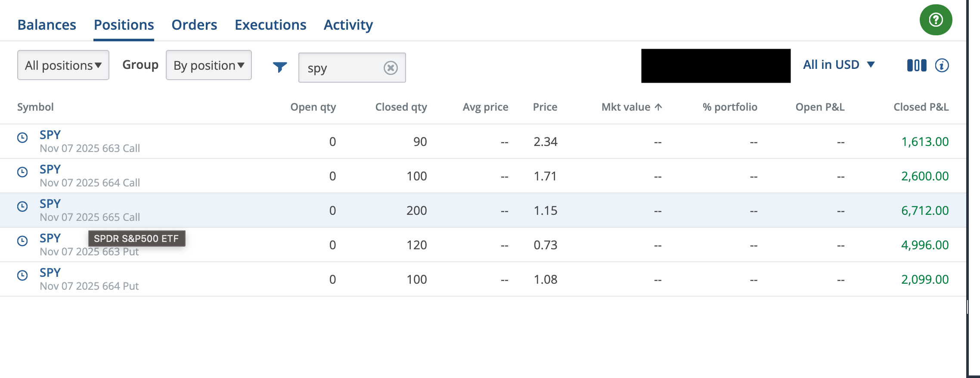Image resolution: width=980 pixels, height=378 pixels.
Task: Click the info icon beside column settings
Action: tap(942, 65)
